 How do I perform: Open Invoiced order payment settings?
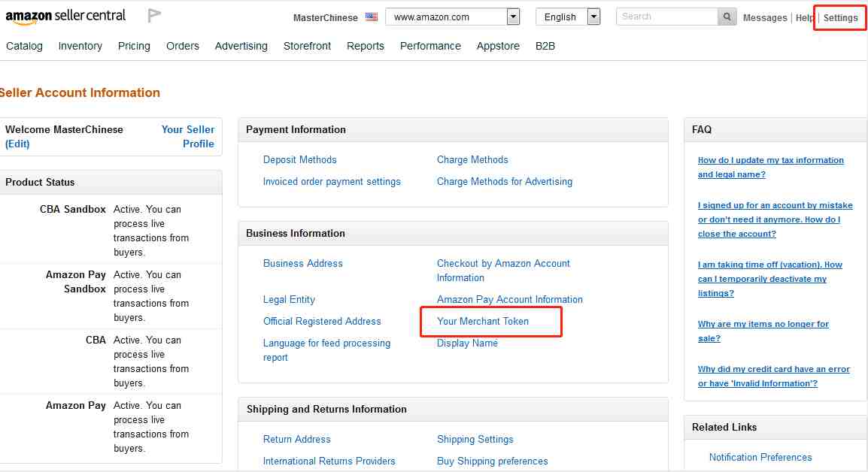[332, 181]
